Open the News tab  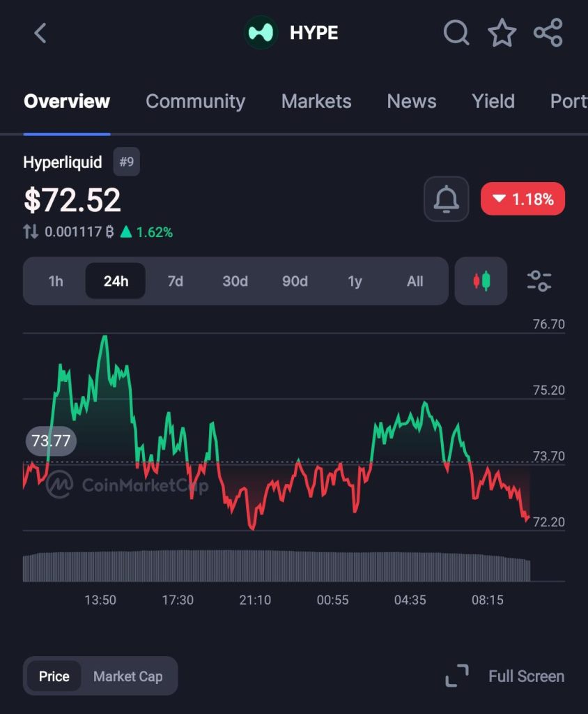pyautogui.click(x=412, y=101)
